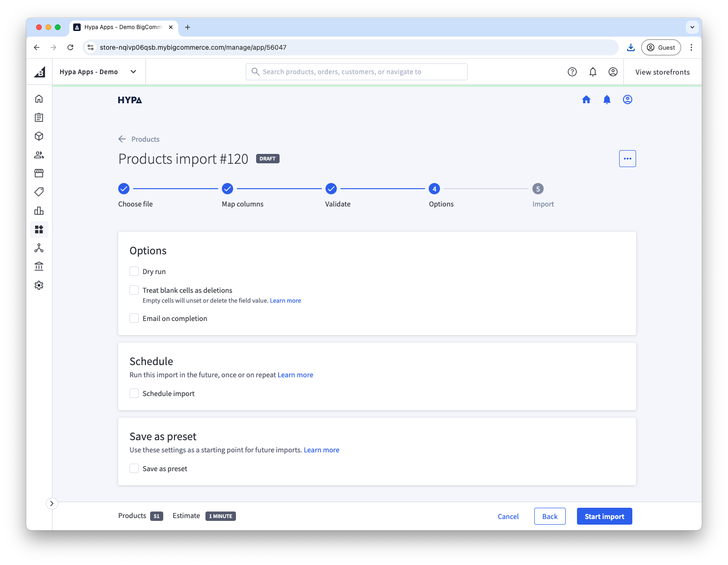Open Analytics bar chart icon
The width and height of the screenshot is (728, 565).
[39, 211]
